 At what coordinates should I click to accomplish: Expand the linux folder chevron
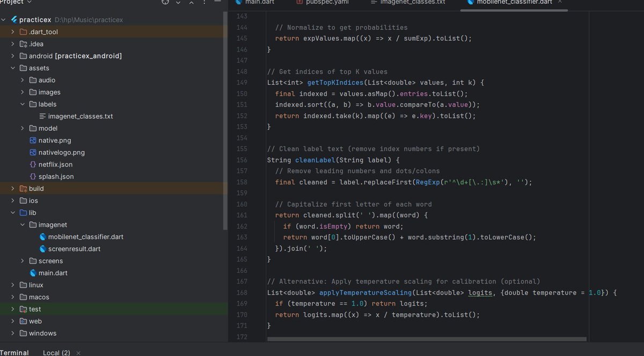tap(13, 285)
